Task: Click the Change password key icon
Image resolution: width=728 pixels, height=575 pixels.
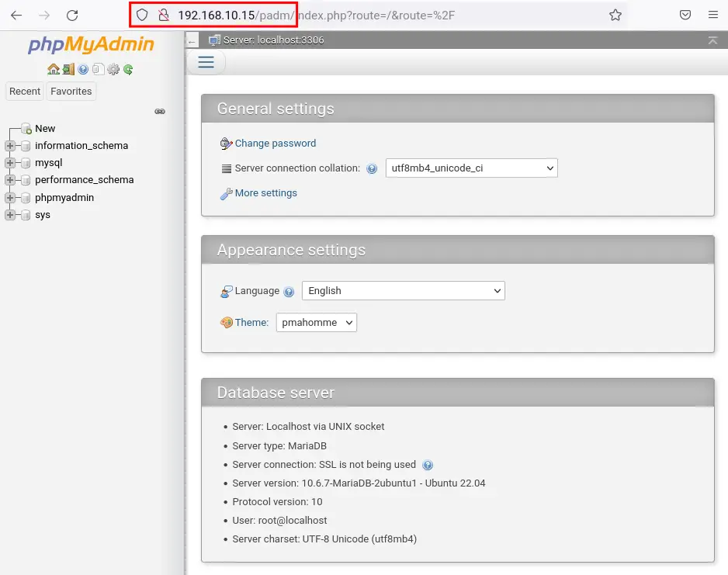Action: tap(226, 144)
